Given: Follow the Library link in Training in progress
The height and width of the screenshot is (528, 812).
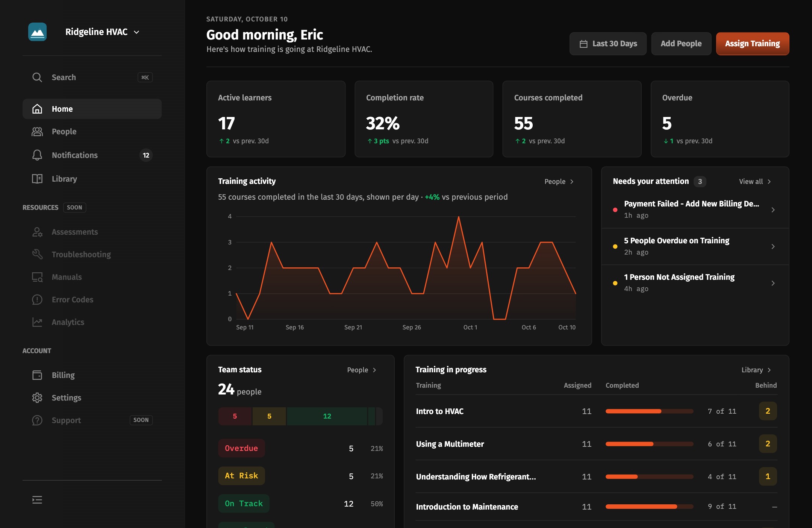Looking at the screenshot, I should [x=756, y=370].
